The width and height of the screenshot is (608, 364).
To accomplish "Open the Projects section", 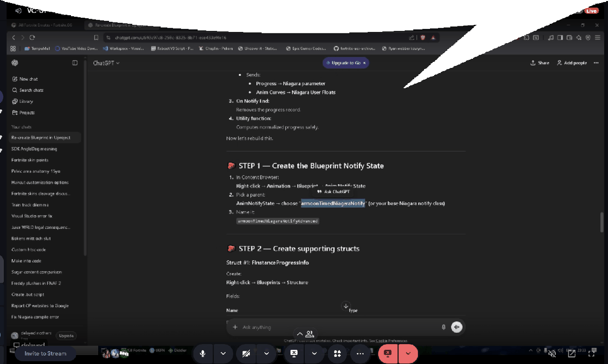I will [23, 113].
